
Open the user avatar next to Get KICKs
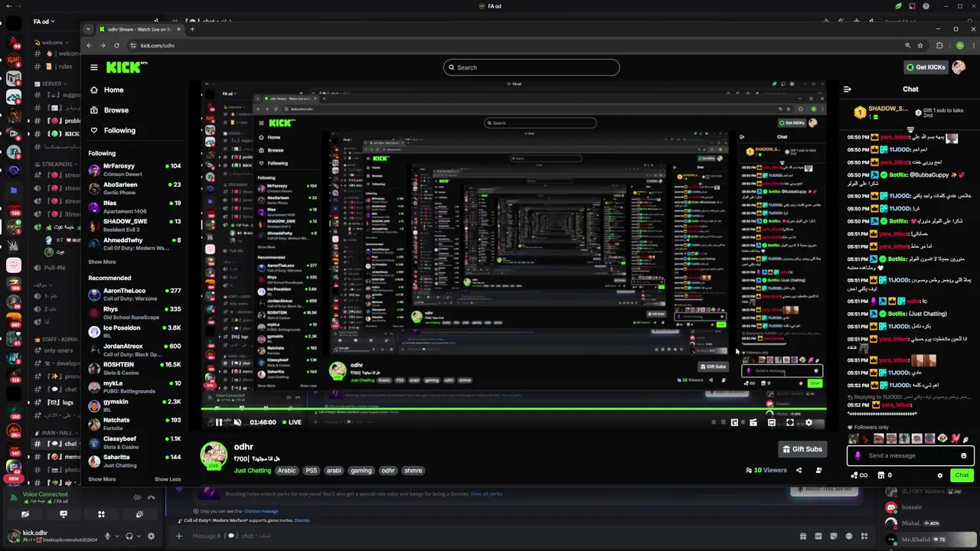959,67
